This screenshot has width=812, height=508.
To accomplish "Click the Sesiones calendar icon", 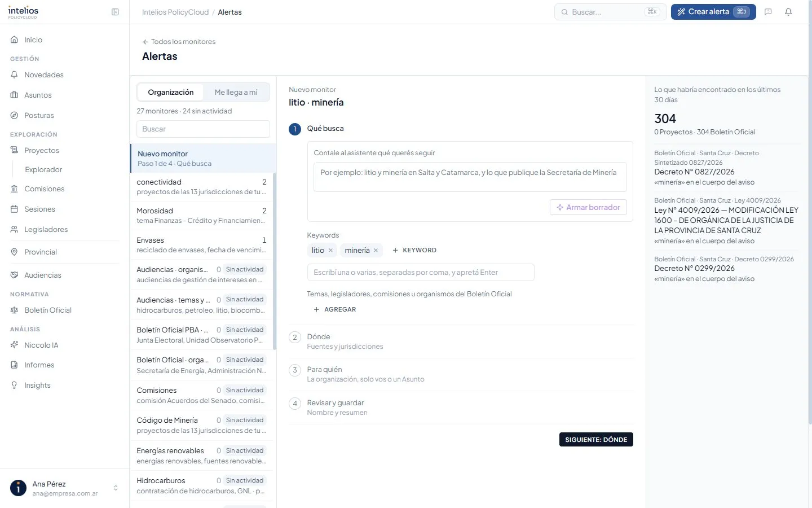I will 15,209.
